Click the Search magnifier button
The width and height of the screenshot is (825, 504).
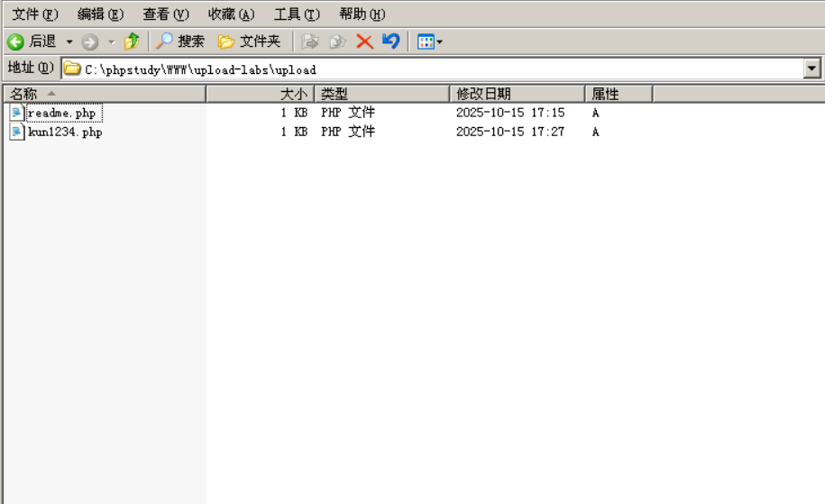180,41
